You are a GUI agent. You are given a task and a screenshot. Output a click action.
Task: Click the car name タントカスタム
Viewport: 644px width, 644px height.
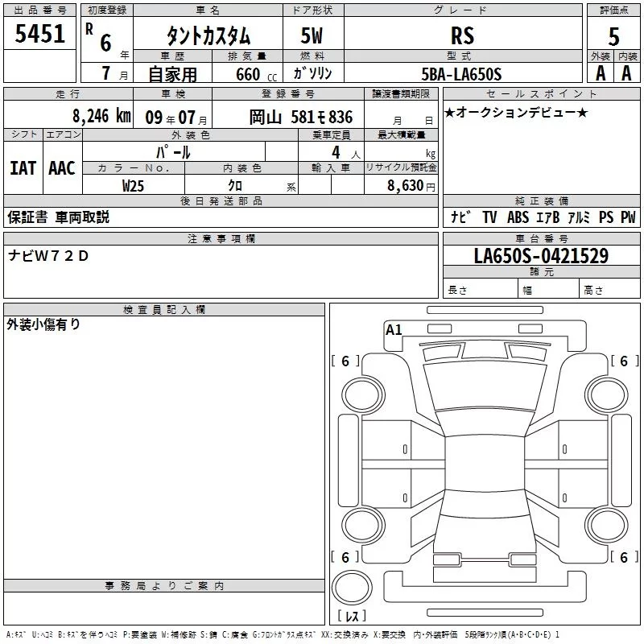(208, 36)
